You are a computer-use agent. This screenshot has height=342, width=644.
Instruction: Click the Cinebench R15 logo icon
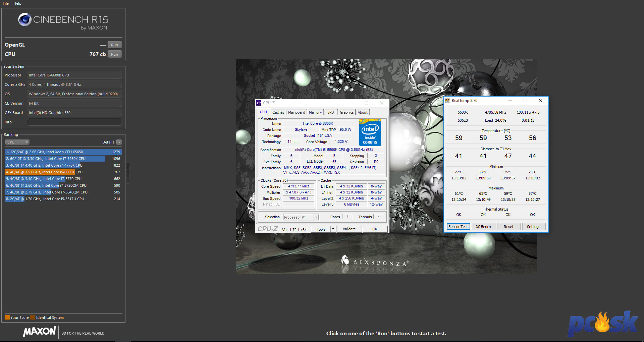click(x=25, y=19)
